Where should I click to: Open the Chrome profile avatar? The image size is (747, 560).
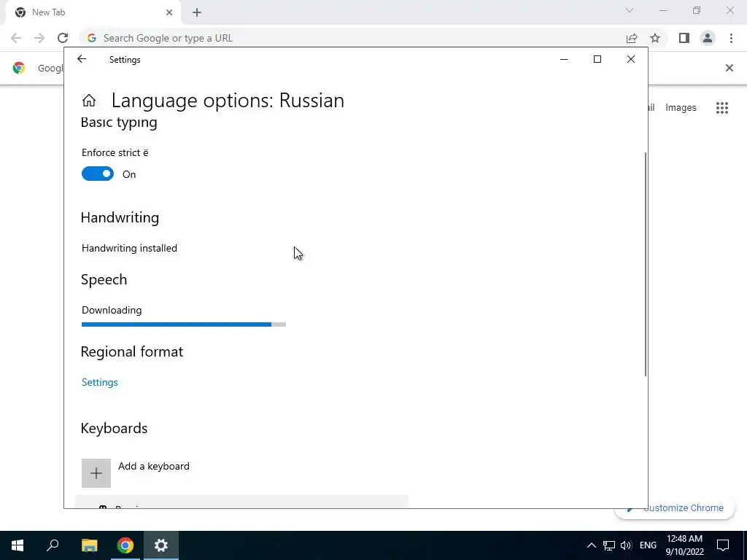point(708,38)
